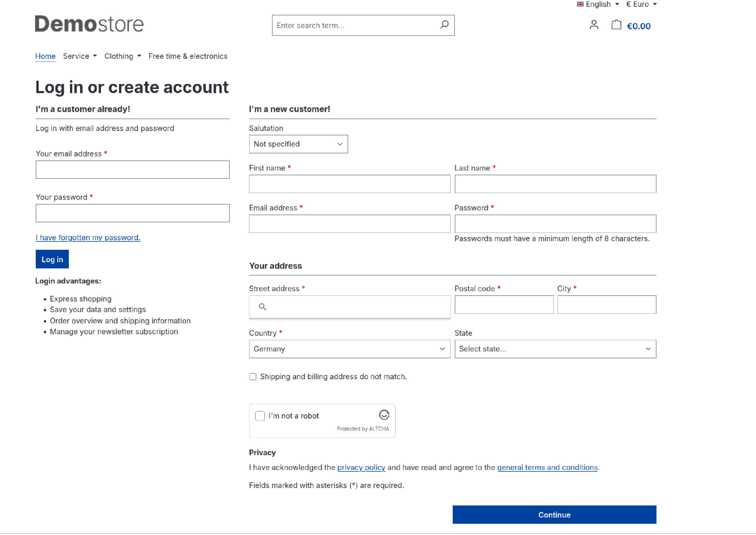Click the Demostore logo

(89, 24)
